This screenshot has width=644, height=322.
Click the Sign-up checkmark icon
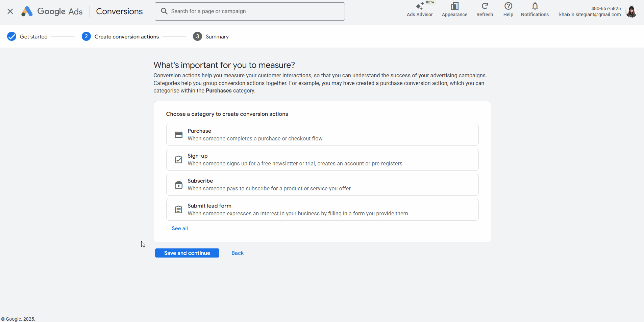(x=178, y=160)
